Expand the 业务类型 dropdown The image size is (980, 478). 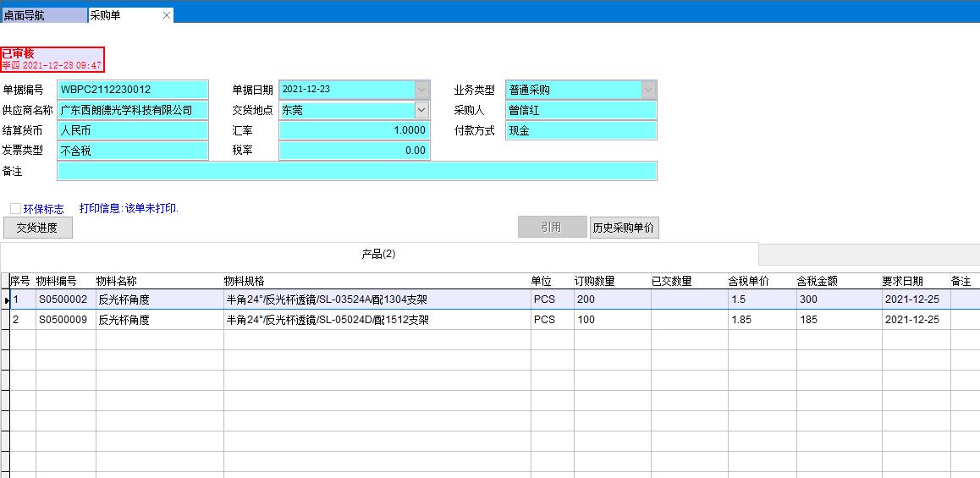[648, 90]
